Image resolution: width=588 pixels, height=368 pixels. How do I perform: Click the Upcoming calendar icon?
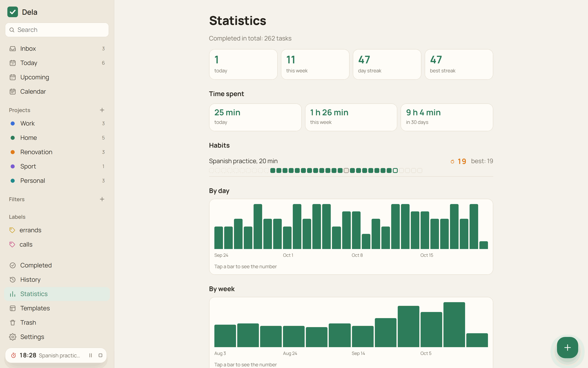tap(13, 77)
